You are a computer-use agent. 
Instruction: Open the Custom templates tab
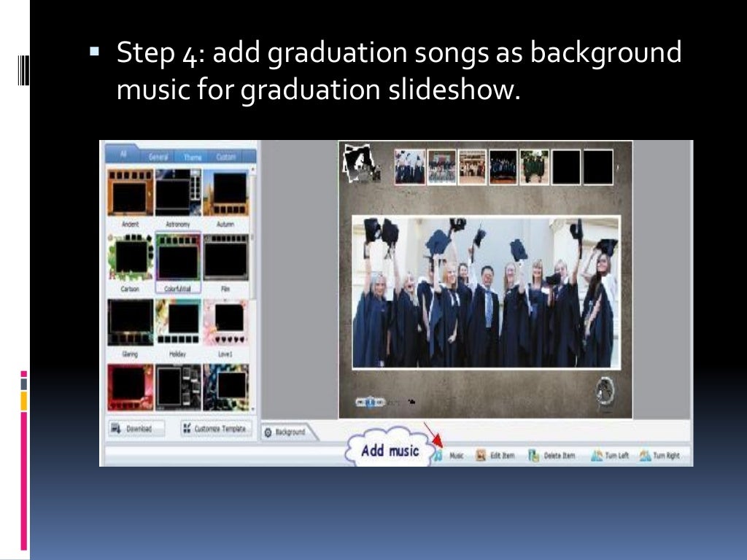coord(226,157)
